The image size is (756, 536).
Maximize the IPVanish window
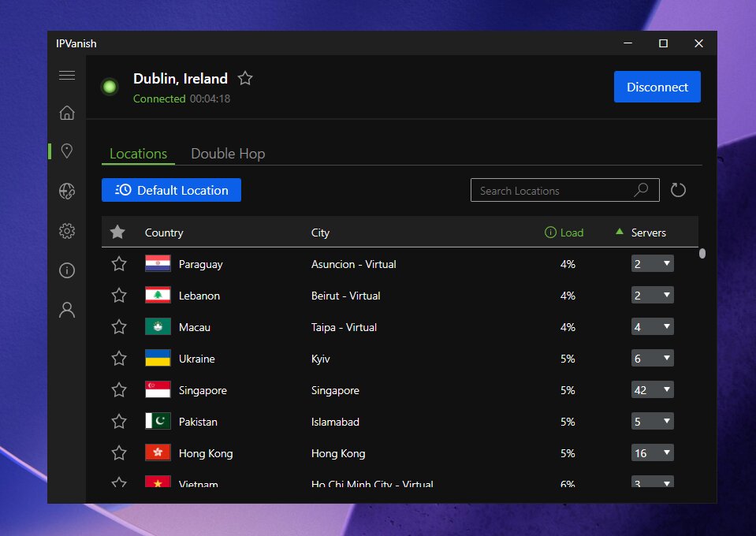tap(664, 43)
